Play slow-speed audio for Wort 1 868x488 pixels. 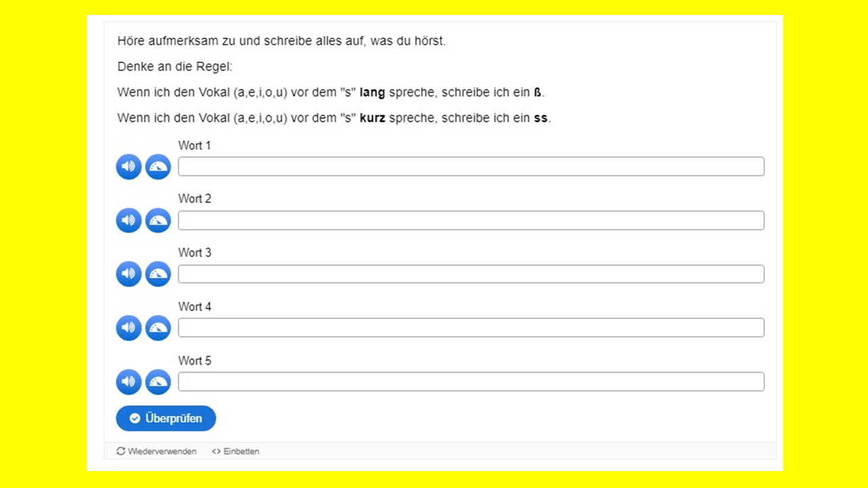pos(158,167)
